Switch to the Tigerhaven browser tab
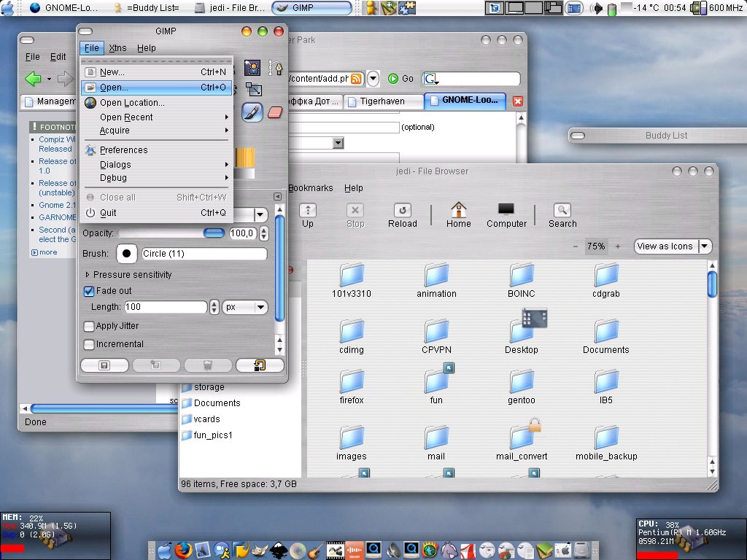The height and width of the screenshot is (560, 747). point(382,101)
